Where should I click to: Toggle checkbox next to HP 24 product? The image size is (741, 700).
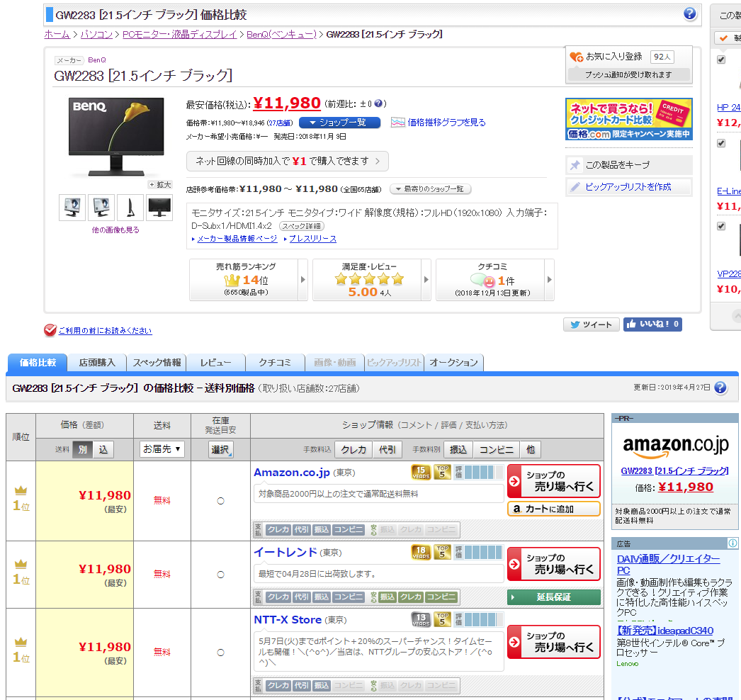[x=721, y=60]
